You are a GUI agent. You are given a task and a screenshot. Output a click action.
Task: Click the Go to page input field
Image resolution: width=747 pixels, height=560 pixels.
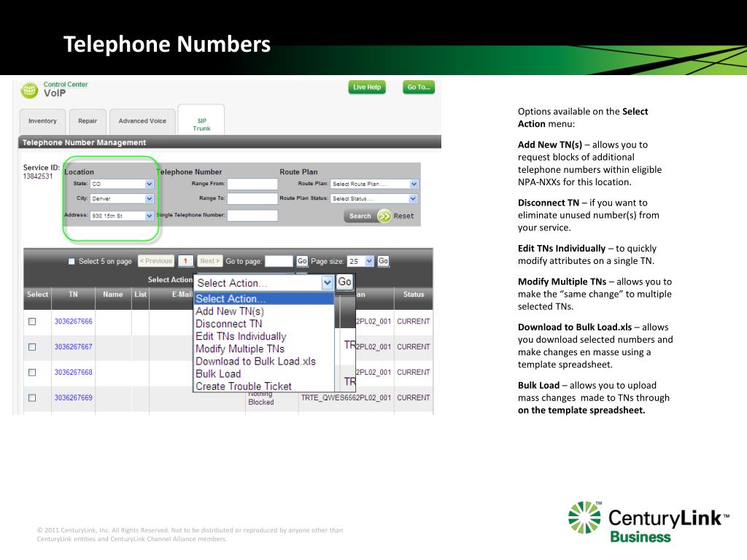[279, 261]
